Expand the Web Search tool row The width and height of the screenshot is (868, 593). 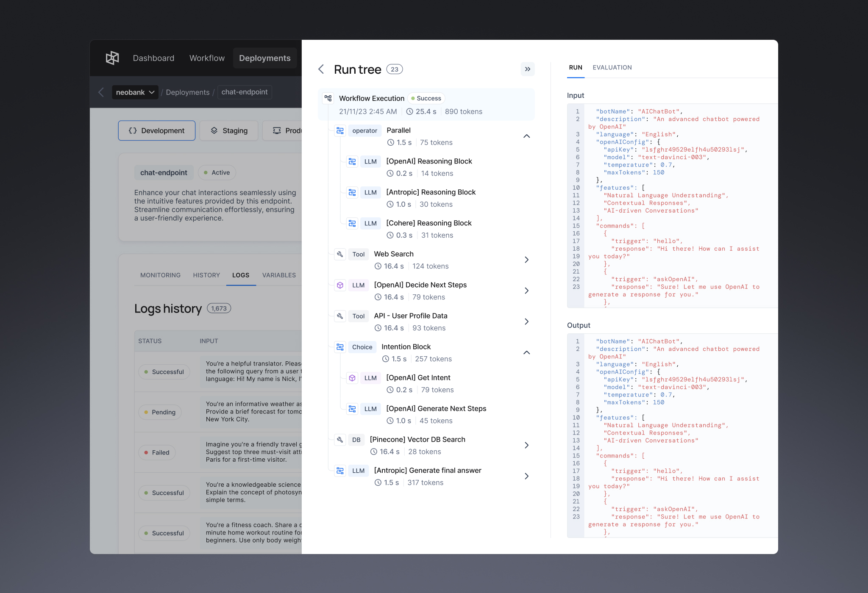coord(526,260)
